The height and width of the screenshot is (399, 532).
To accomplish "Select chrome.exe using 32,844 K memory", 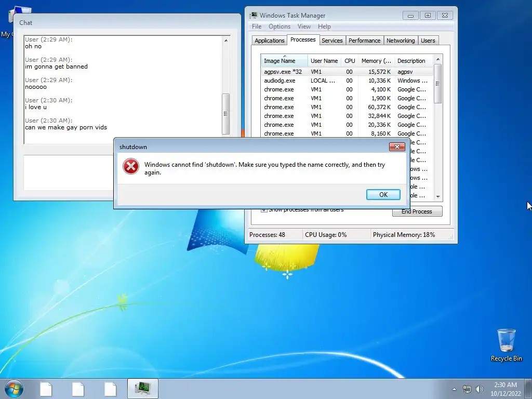I will (347, 116).
